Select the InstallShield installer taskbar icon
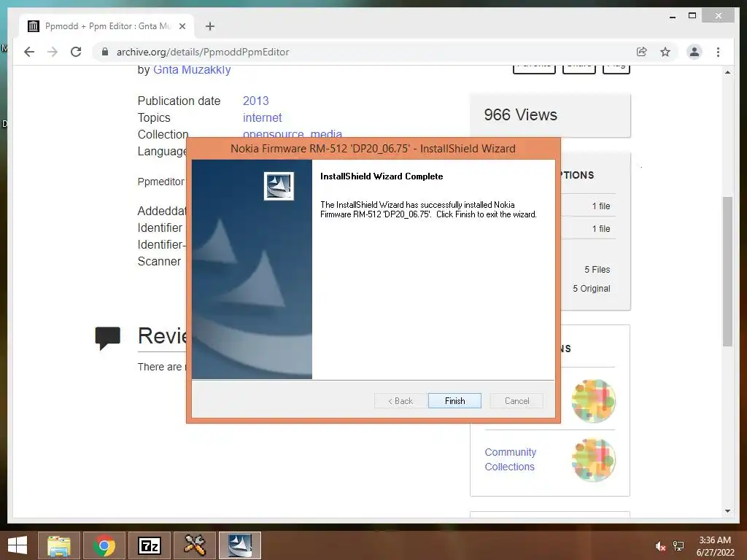This screenshot has height=560, width=747. tap(239, 545)
